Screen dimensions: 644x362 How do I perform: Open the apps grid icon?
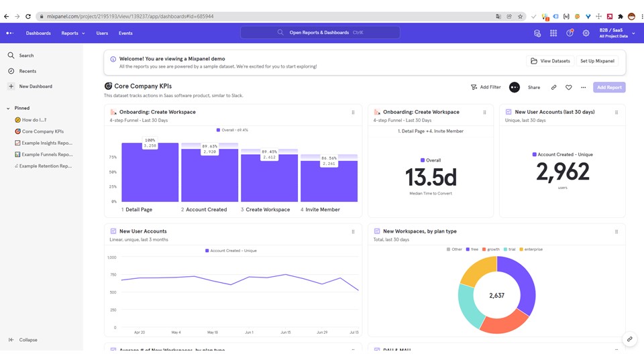pos(553,34)
